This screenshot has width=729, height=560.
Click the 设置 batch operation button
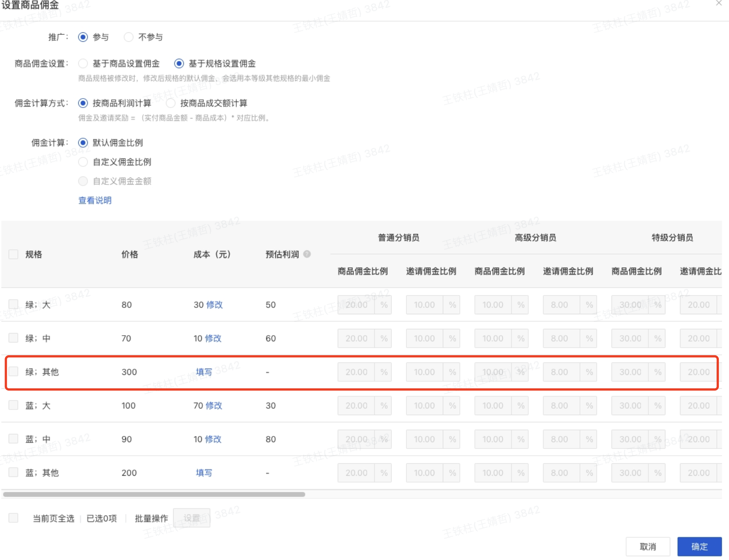click(x=192, y=518)
